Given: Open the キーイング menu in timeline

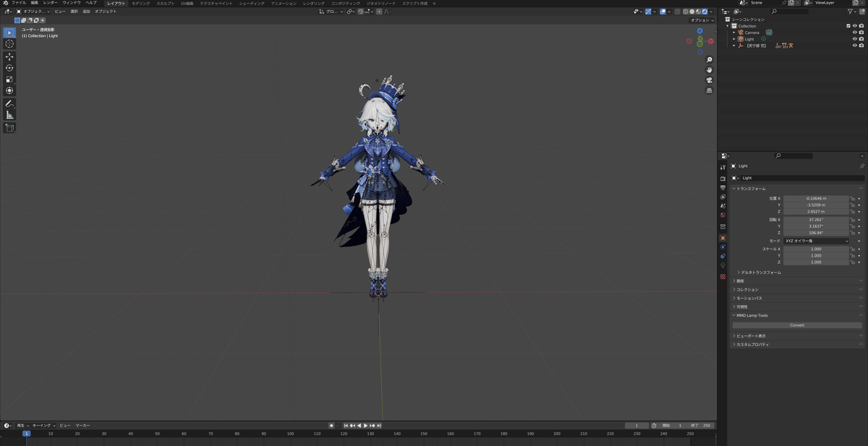Looking at the screenshot, I should [42, 426].
